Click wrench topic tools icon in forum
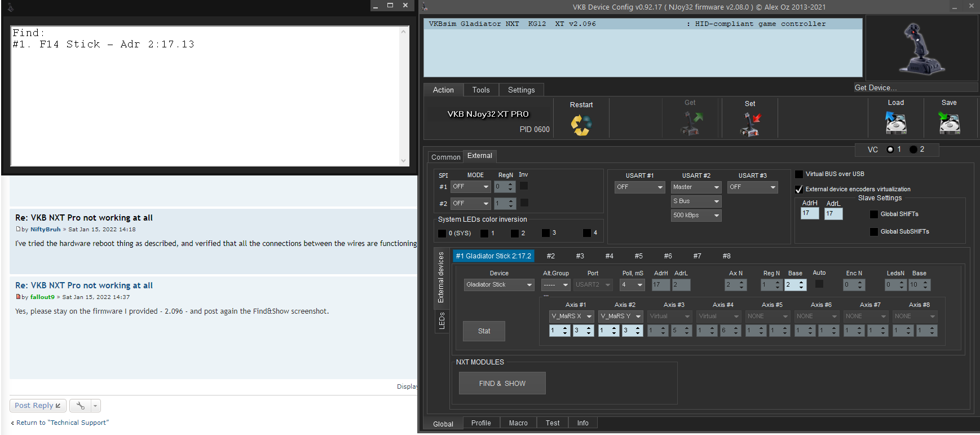This screenshot has width=980, height=435. click(81, 406)
